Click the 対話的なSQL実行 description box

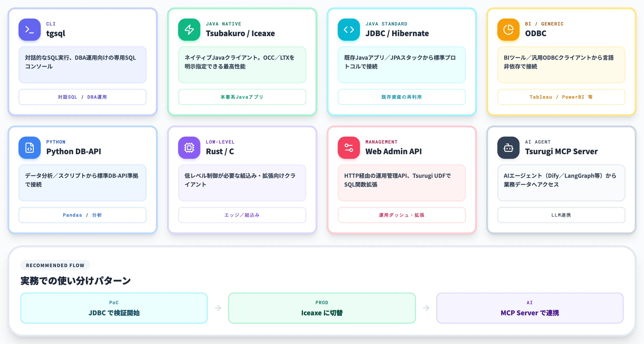[x=83, y=65]
